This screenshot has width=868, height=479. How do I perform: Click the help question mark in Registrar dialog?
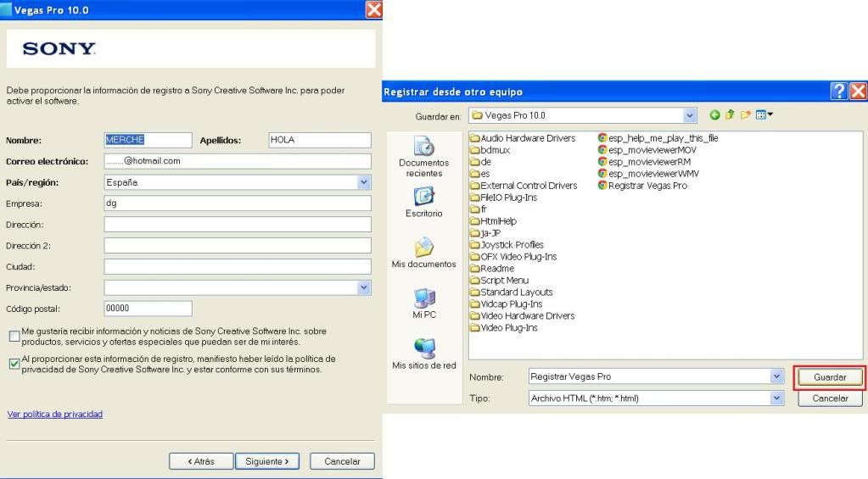pos(839,91)
